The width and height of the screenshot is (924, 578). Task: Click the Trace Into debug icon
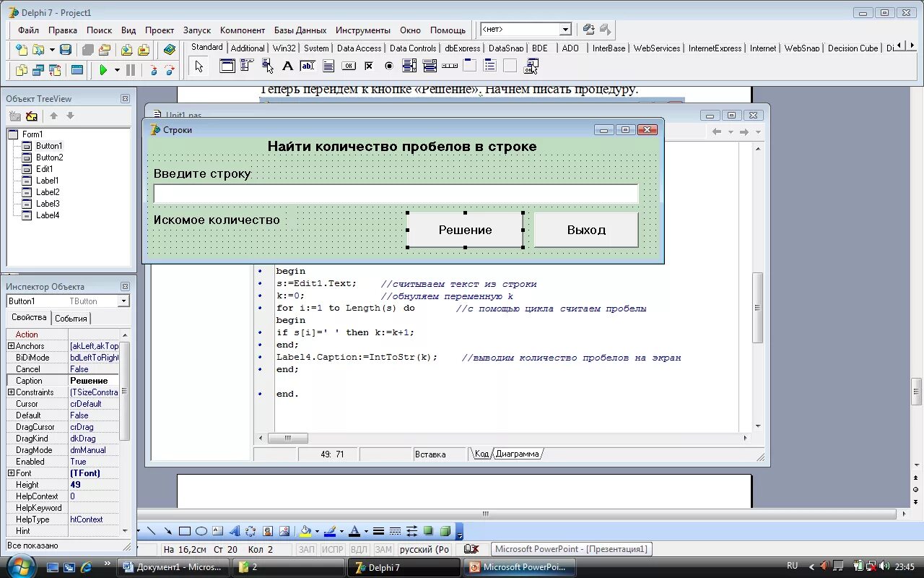pyautogui.click(x=153, y=70)
